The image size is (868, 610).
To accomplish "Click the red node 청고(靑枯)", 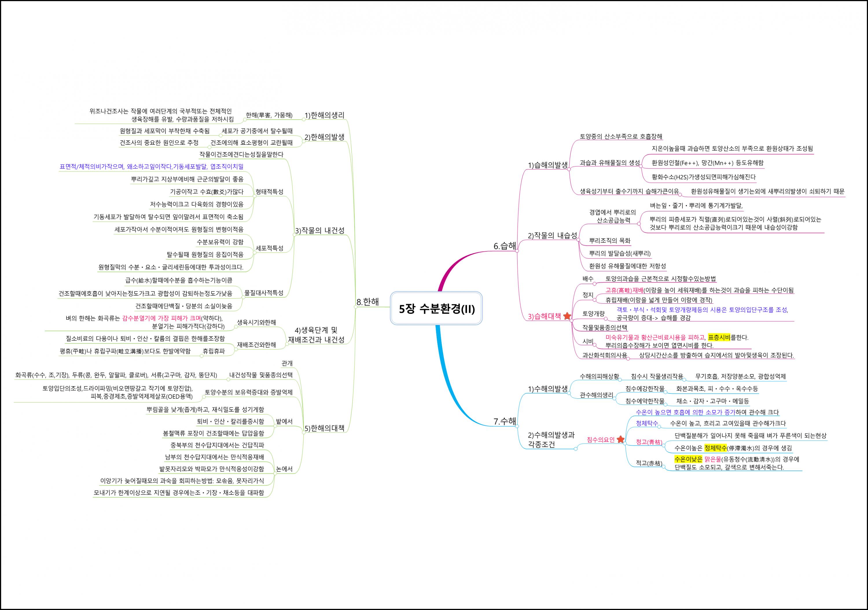I will click(x=649, y=442).
